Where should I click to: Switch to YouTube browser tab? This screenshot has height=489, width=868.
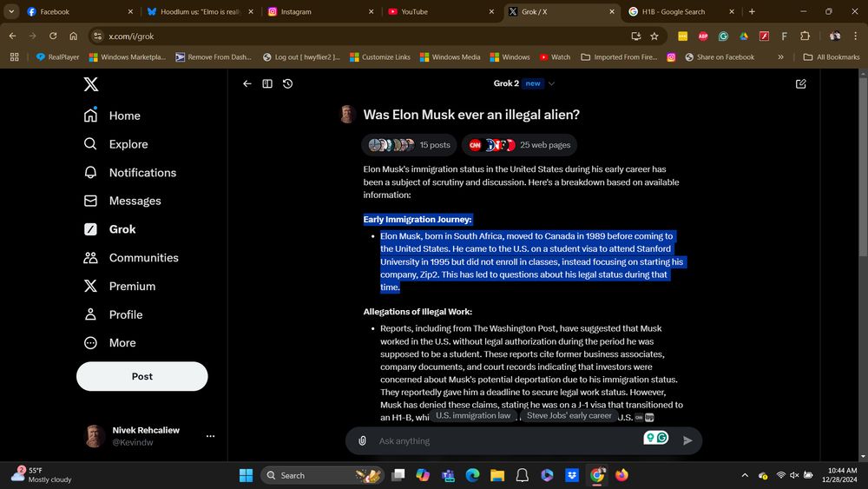click(441, 11)
